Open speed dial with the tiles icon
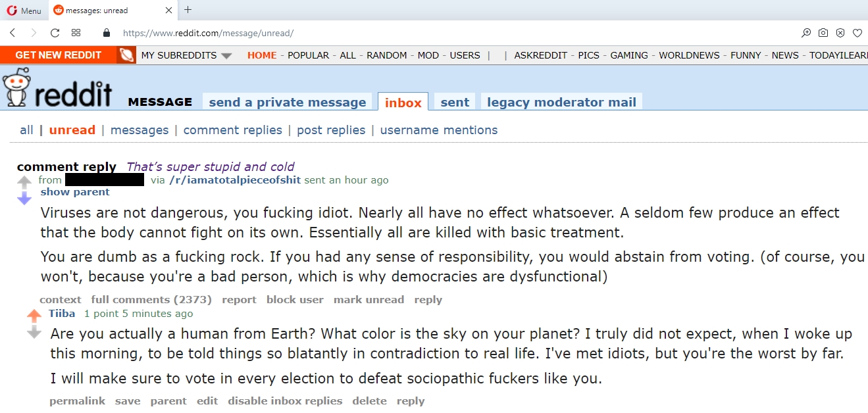 tap(76, 32)
